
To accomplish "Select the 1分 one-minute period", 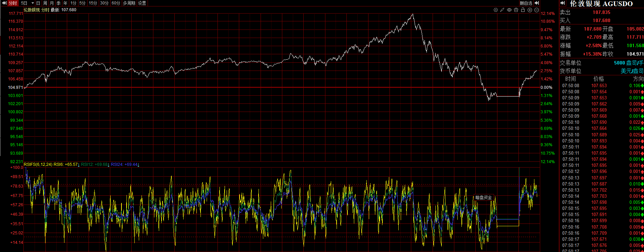I will click(x=73, y=3).
